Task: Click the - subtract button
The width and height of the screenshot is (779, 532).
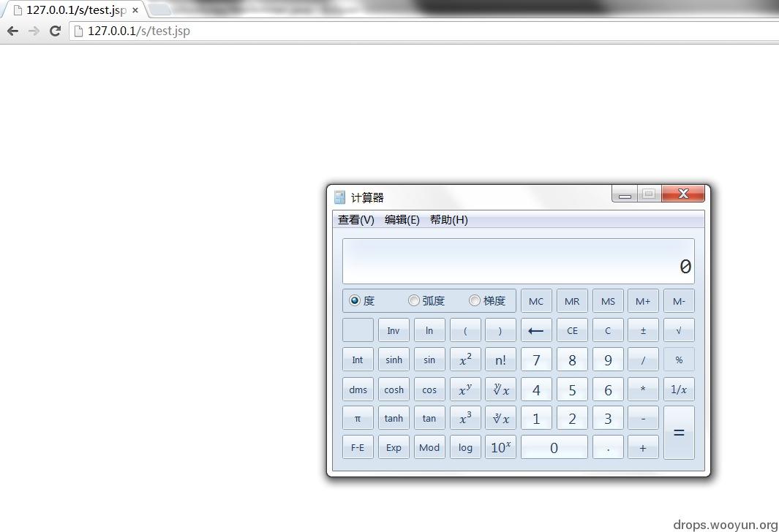Action: point(643,418)
